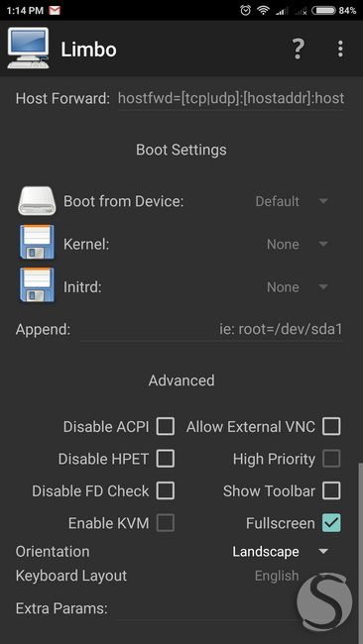The width and height of the screenshot is (363, 644).
Task: Check the Allow External VNC box
Action: [331, 426]
